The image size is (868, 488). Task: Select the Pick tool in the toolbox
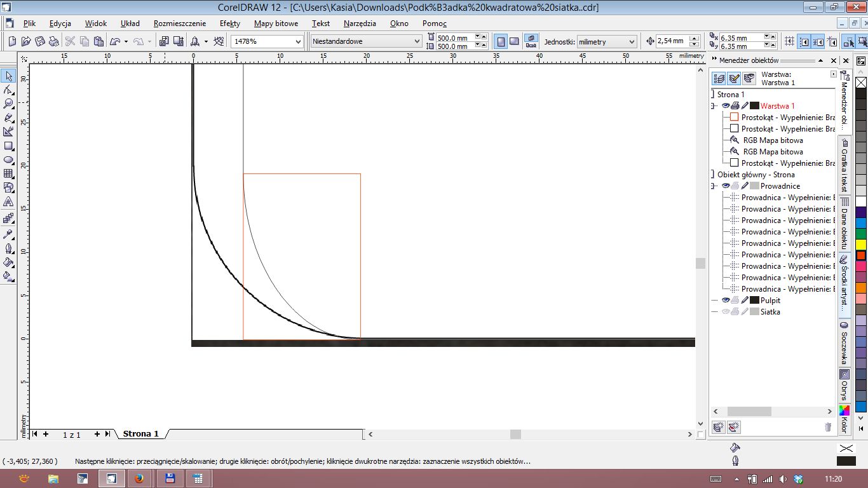click(x=8, y=76)
